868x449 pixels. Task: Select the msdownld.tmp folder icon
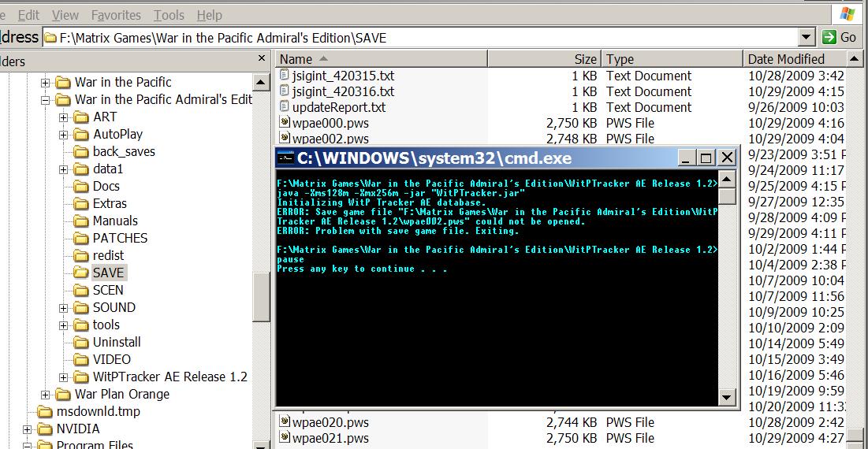(45, 411)
